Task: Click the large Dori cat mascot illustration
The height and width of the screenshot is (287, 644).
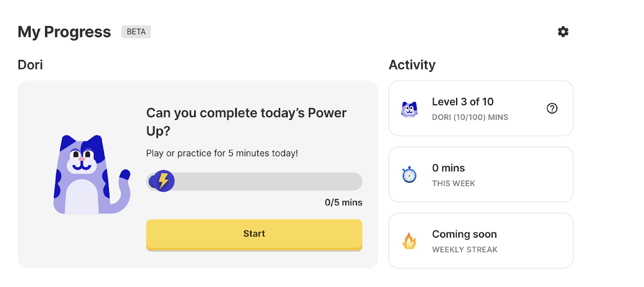Action: pos(91,174)
